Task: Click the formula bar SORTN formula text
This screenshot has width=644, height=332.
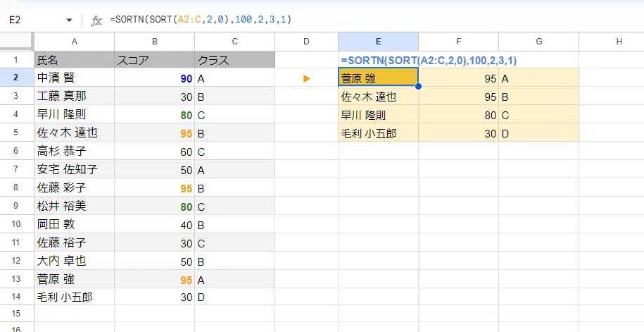Action: point(201,19)
